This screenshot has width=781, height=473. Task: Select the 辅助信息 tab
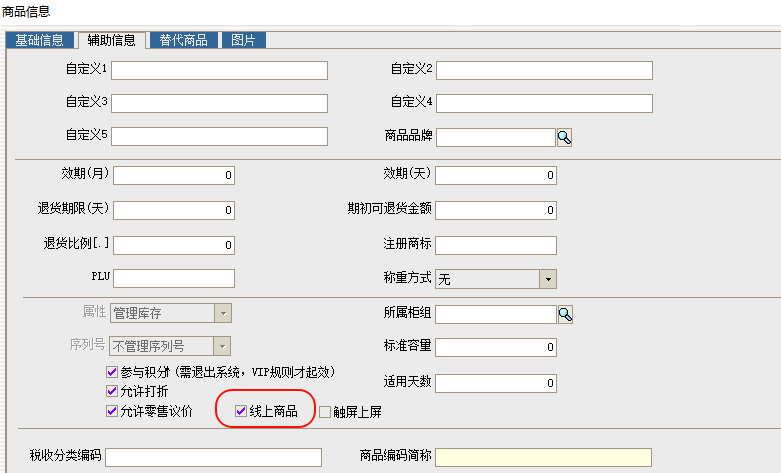pyautogui.click(x=111, y=40)
